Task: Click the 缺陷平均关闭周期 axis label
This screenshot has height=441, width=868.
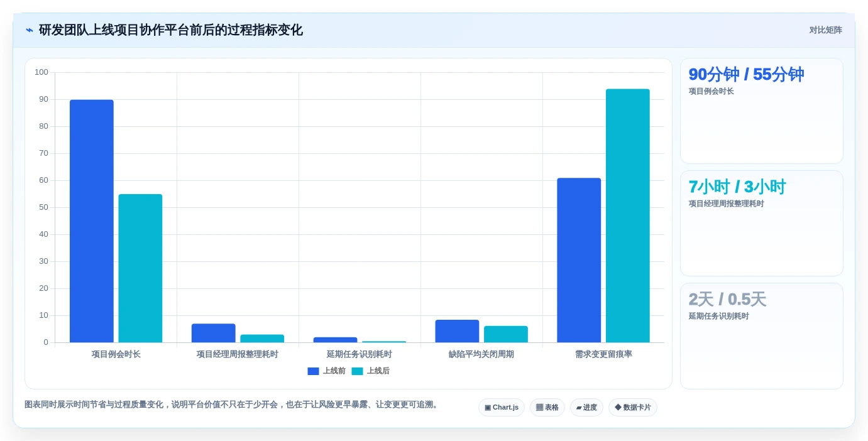Action: (481, 354)
